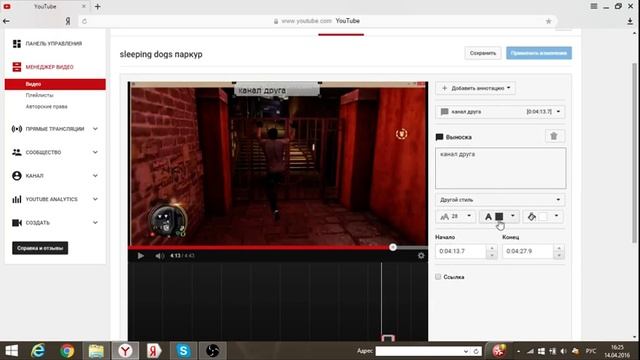
Task: Decrease Конец time with down arrow
Action: (559, 255)
